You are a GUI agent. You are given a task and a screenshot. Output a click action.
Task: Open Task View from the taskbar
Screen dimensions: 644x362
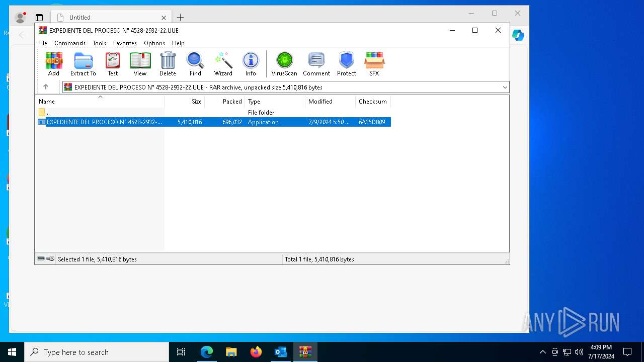pos(181,352)
